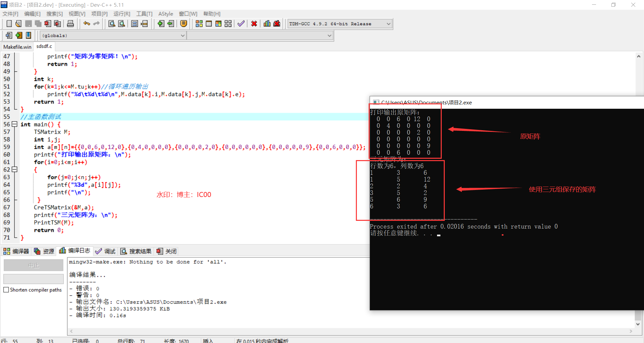This screenshot has width=644, height=343.
Task: Open the 帮助[H] menu
Action: (x=212, y=14)
